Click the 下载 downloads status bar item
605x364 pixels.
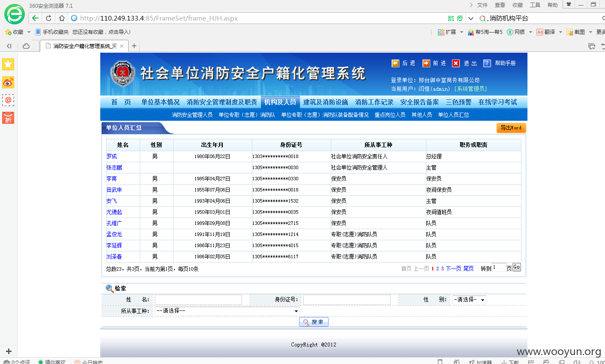coord(510,362)
